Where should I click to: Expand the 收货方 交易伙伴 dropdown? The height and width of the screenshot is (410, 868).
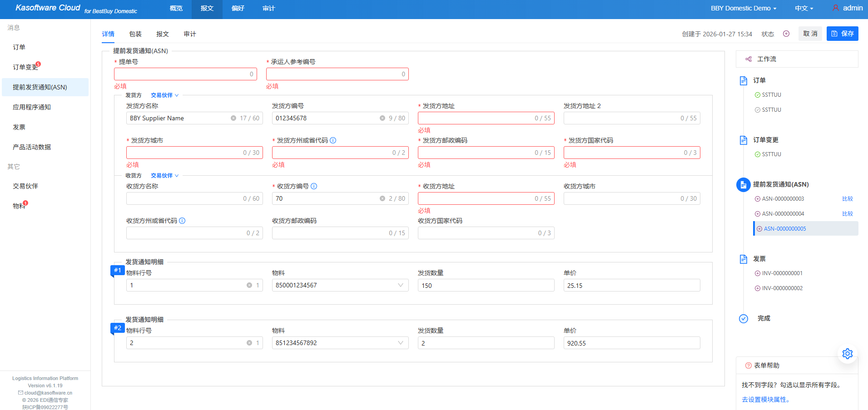164,176
